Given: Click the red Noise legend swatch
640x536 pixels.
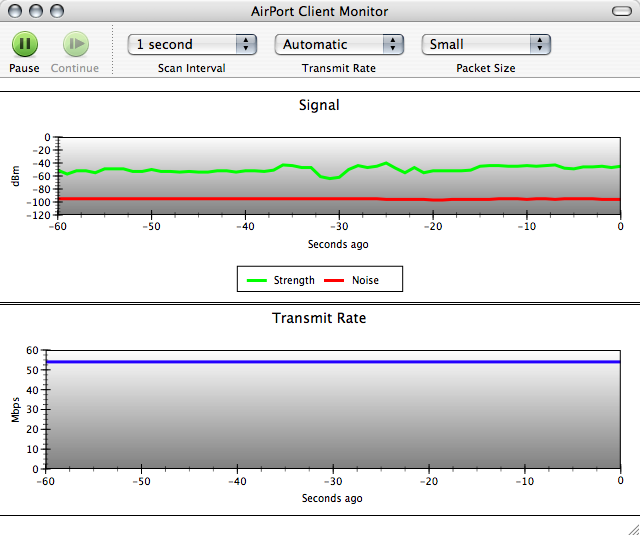Looking at the screenshot, I should [x=334, y=280].
